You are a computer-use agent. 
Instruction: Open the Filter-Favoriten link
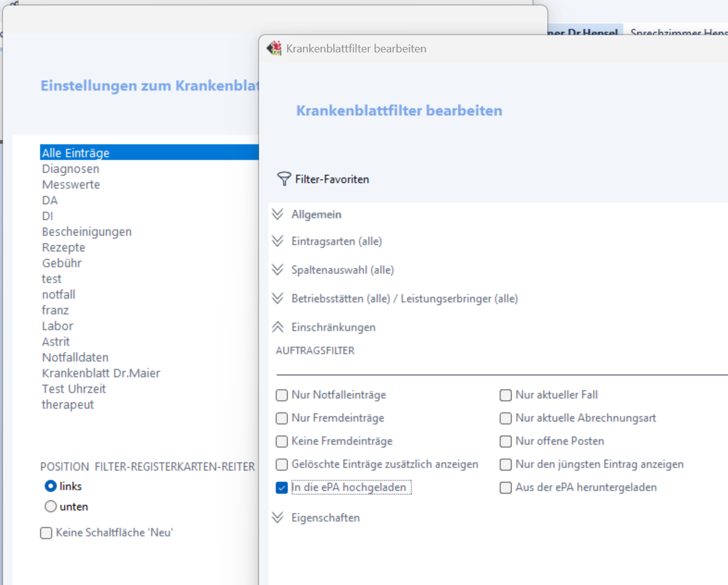[x=332, y=179]
